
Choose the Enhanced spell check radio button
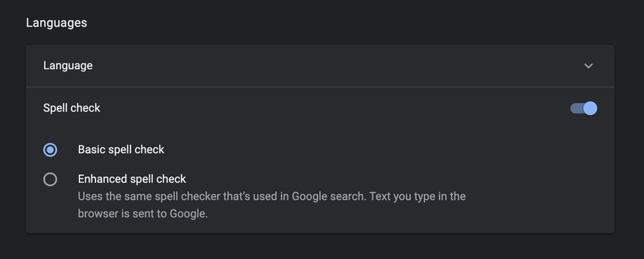[50, 180]
